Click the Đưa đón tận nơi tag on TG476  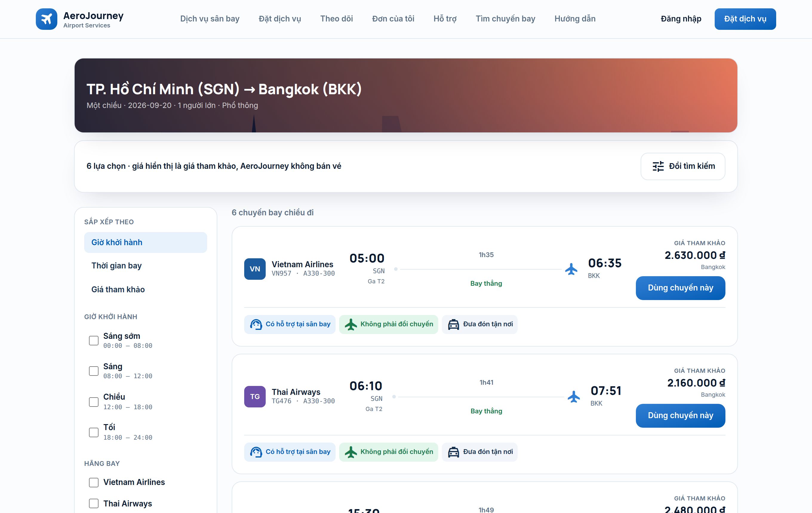click(479, 452)
